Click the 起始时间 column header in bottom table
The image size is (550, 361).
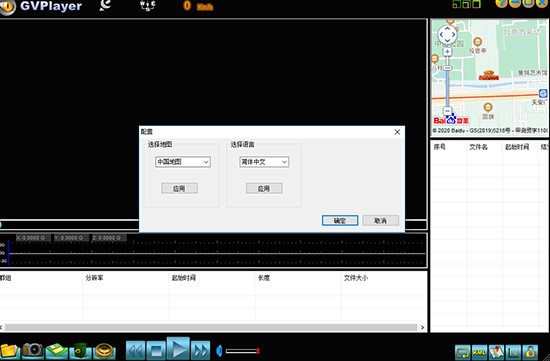[x=183, y=278]
